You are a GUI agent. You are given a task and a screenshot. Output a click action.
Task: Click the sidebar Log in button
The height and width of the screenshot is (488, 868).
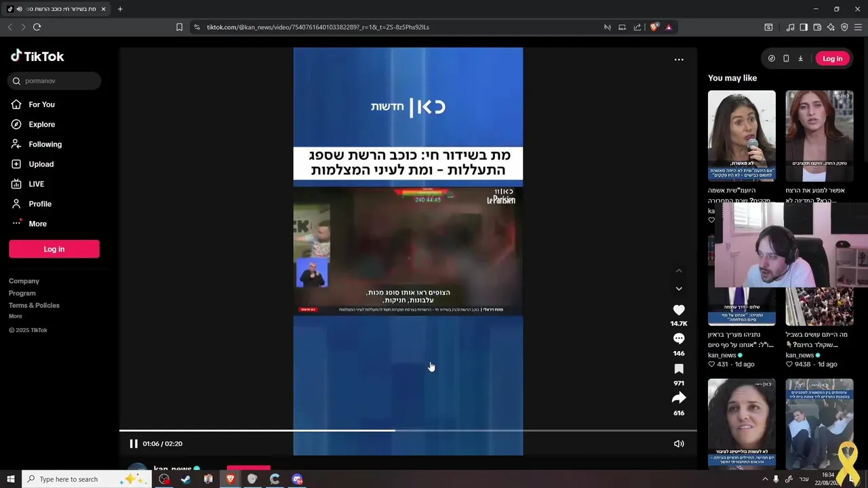pos(54,249)
